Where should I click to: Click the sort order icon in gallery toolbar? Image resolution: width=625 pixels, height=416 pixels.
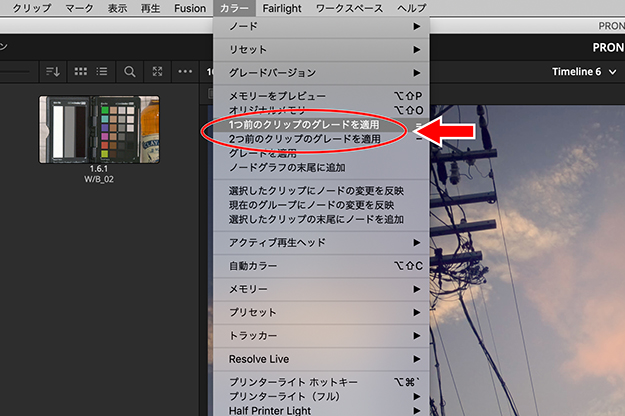(53, 72)
